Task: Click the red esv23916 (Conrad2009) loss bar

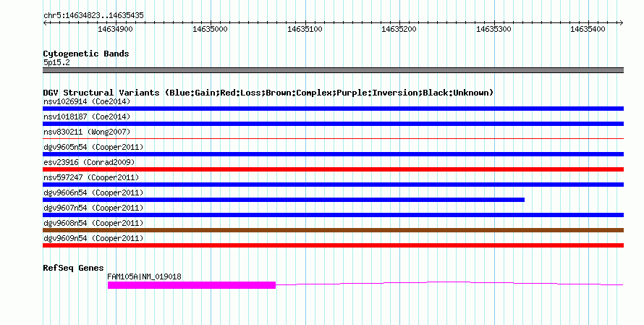Action: (x=333, y=169)
